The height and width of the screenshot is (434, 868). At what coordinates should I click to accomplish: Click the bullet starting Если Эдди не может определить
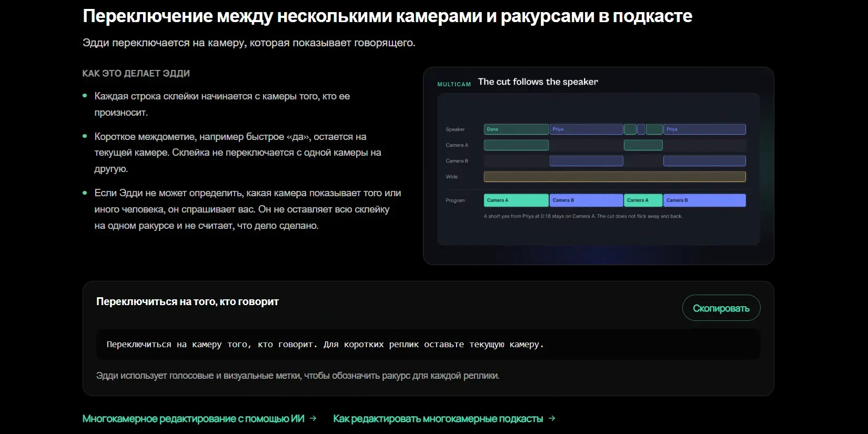pyautogui.click(x=247, y=209)
